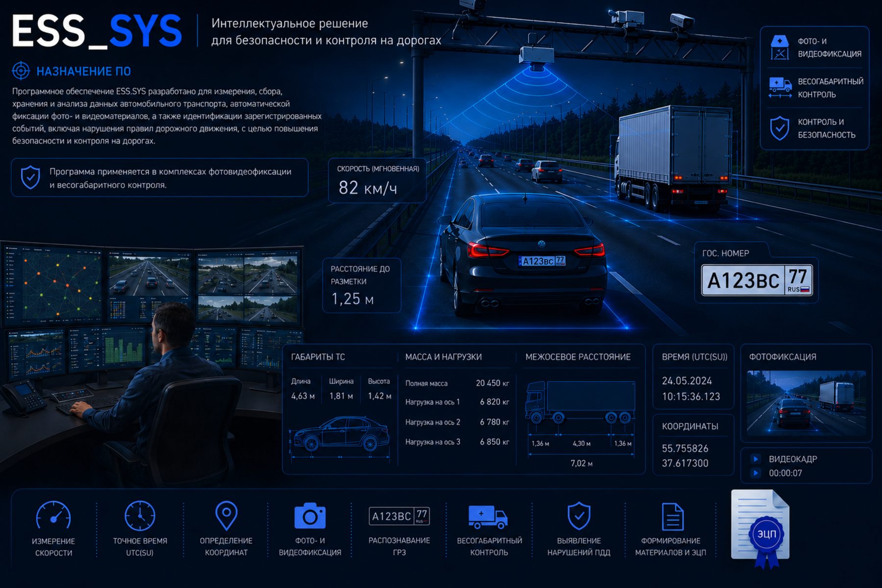Select the date '24.05.2024'
Image resolution: width=882 pixels, height=588 pixels.
point(686,381)
